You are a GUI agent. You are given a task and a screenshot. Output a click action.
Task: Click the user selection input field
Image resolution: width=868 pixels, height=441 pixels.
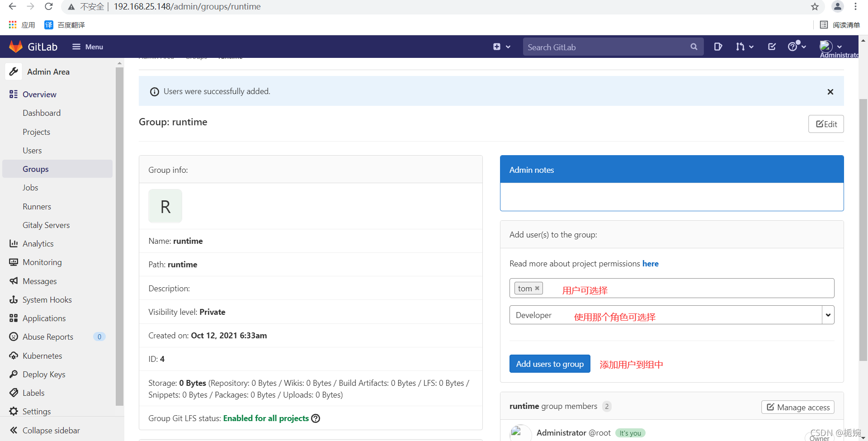672,288
